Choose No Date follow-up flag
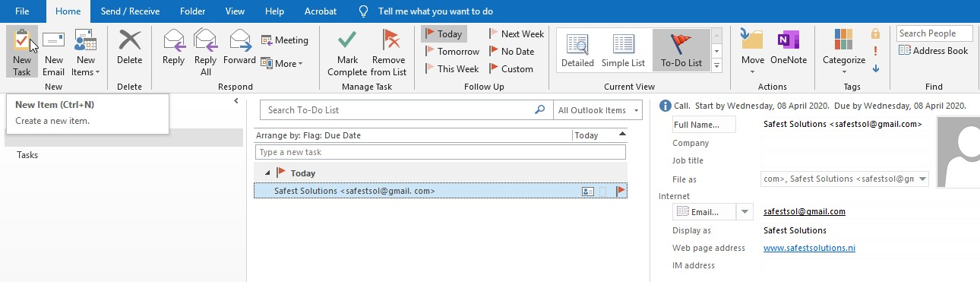980x282 pixels. tap(511, 52)
